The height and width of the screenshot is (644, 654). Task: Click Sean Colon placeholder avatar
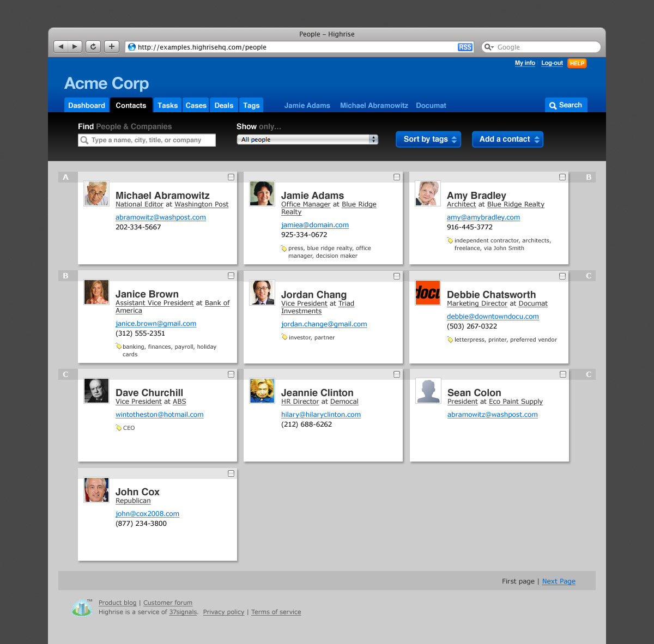point(428,391)
